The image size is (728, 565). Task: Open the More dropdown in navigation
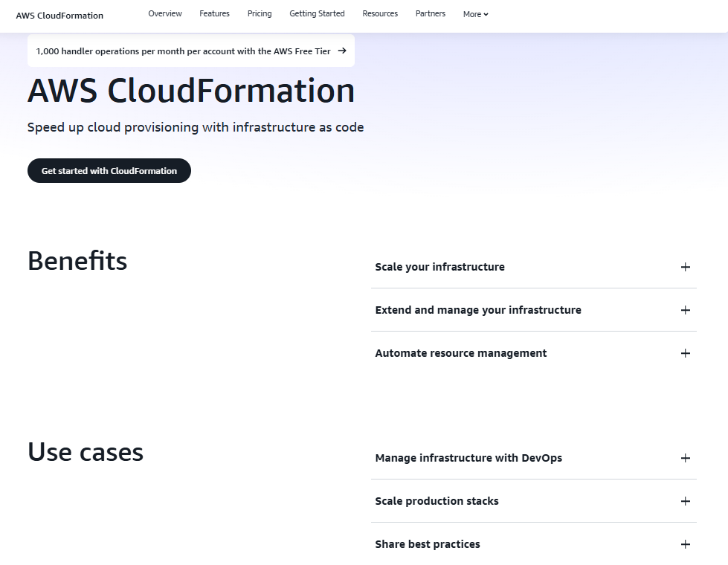[475, 14]
